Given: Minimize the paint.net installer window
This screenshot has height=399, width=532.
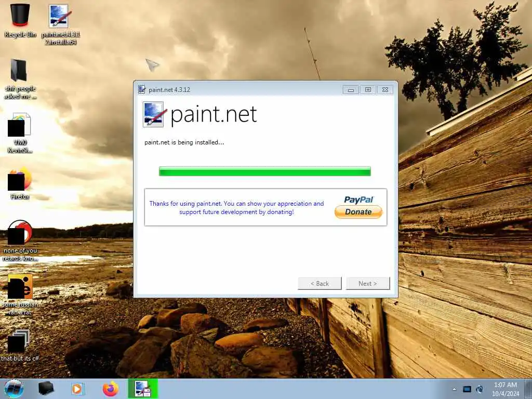Looking at the screenshot, I should 351,90.
